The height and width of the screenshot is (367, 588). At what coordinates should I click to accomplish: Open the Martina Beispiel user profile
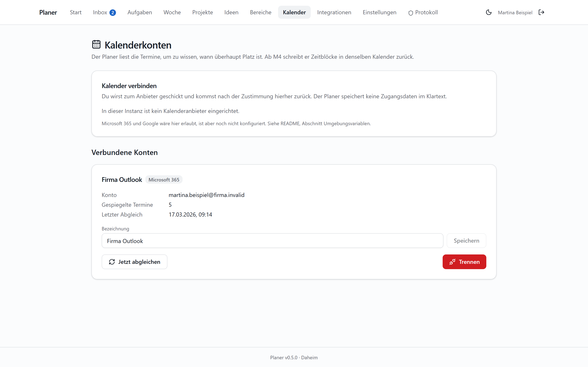click(x=515, y=13)
